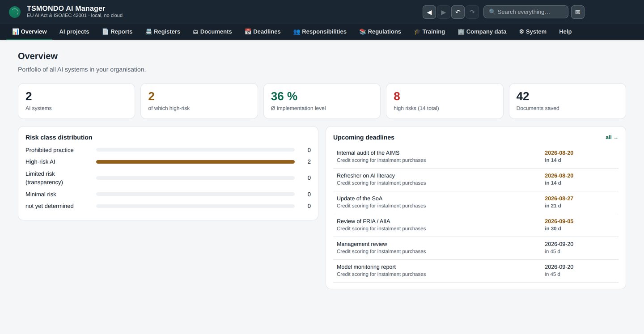644x334 pixels.
Task: Open 'Management review' deadline
Action: click(x=476, y=248)
